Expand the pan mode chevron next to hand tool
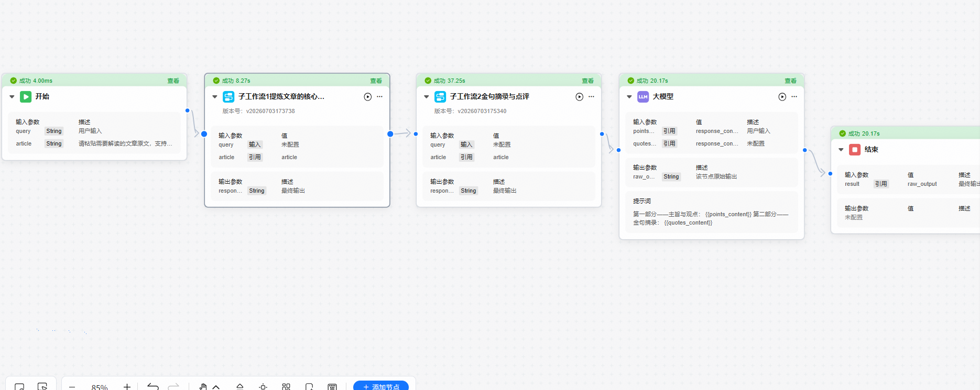Viewport: 980px width, 390px height. (216, 387)
